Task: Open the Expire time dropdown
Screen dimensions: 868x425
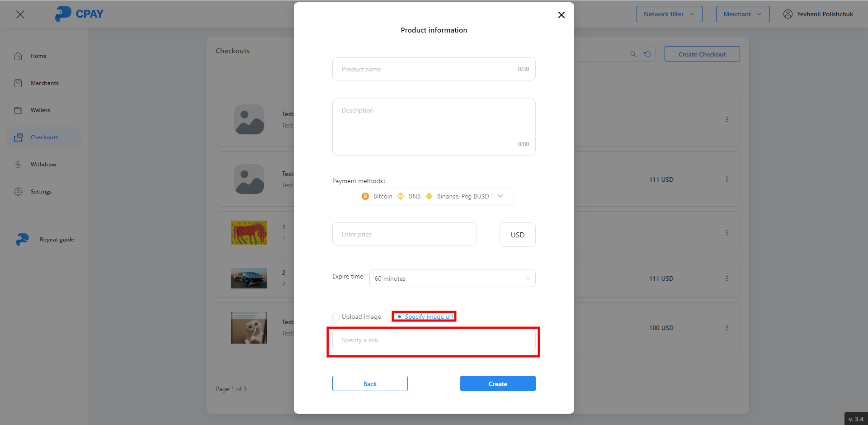Action: [x=452, y=279]
